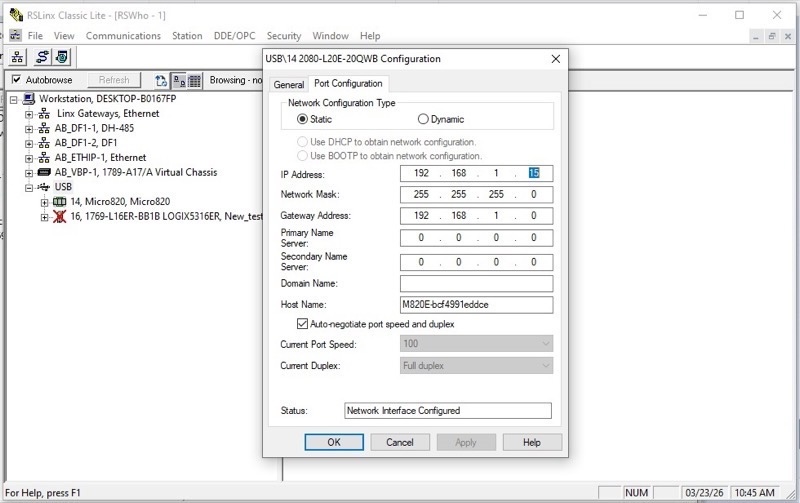This screenshot has height=503, width=800.
Task: Select Use BOOTP to obtain network configuration
Action: click(303, 156)
